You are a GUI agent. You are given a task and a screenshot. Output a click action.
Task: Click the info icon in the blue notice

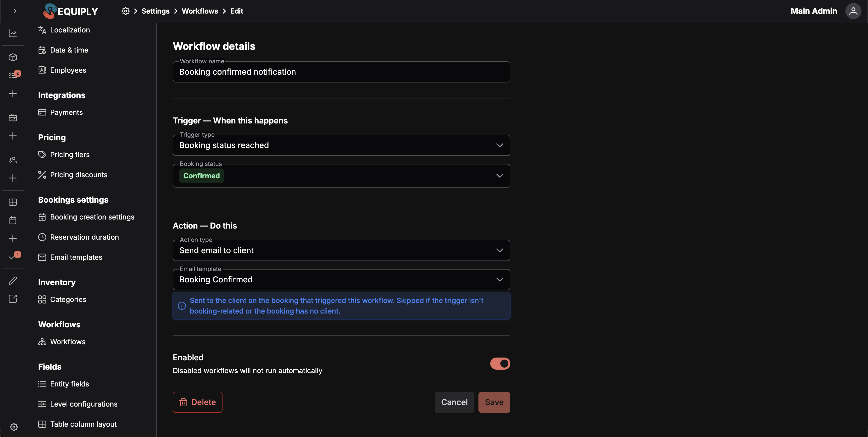(182, 306)
